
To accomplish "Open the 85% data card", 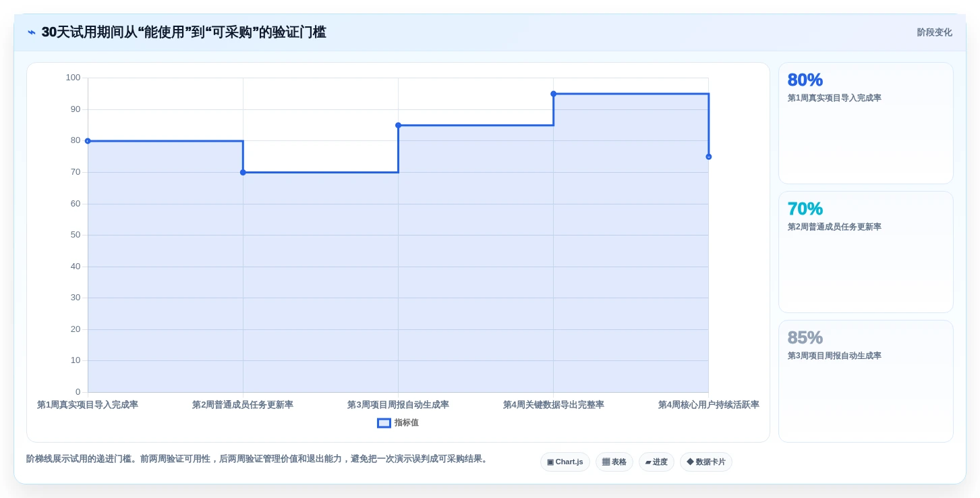I will point(866,381).
